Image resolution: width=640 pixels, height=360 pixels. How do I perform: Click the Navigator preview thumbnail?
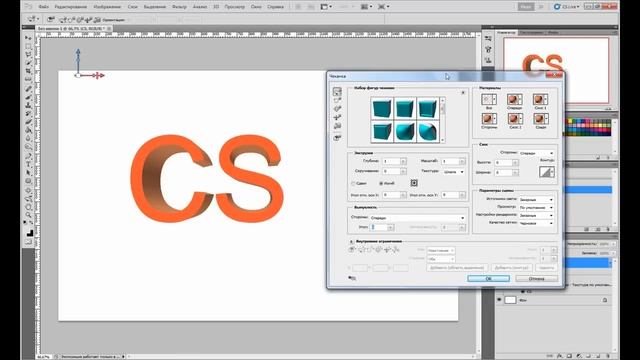tap(556, 70)
